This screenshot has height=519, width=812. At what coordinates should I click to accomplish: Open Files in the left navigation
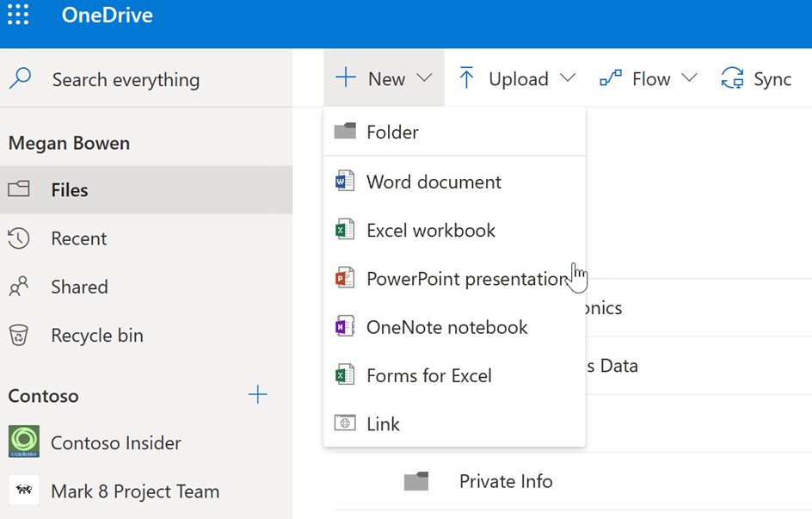(146, 189)
